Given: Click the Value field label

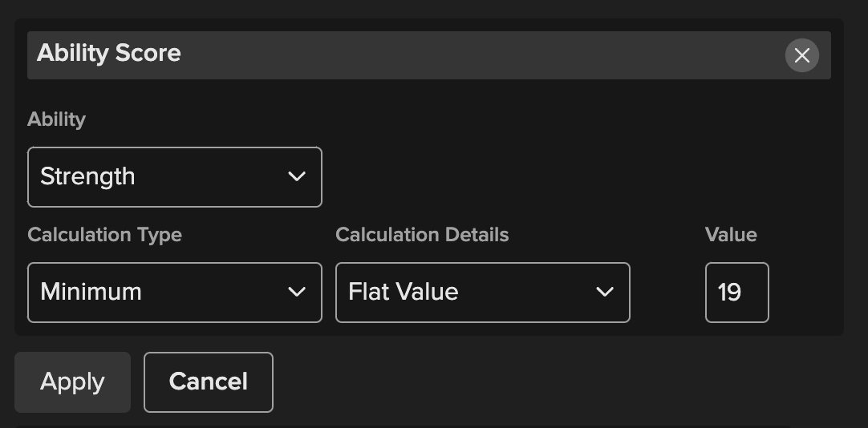Looking at the screenshot, I should point(731,235).
